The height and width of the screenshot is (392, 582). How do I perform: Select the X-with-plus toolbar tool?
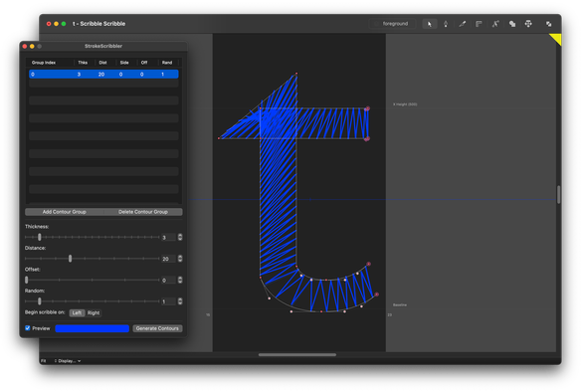click(x=495, y=24)
